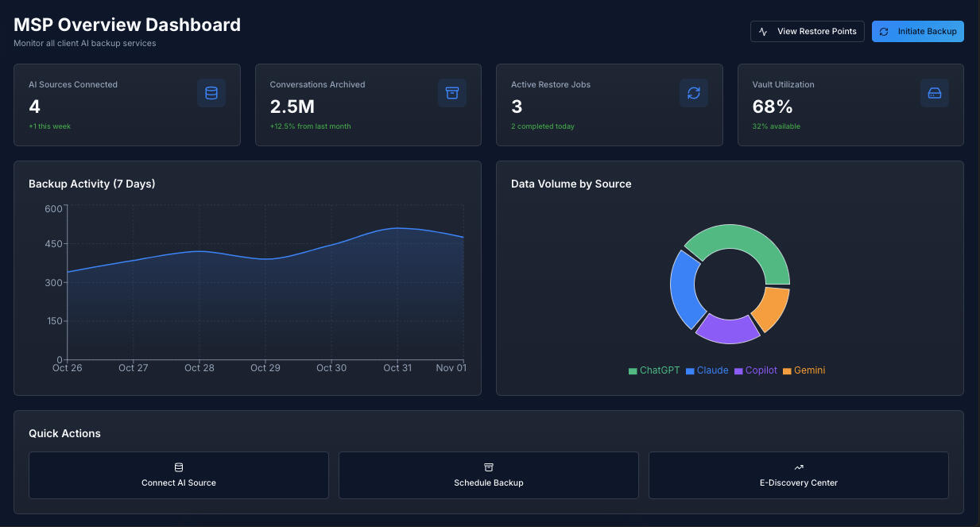The height and width of the screenshot is (527, 980).
Task: Click the refresh icon in Active Restore Jobs card
Action: tap(693, 93)
